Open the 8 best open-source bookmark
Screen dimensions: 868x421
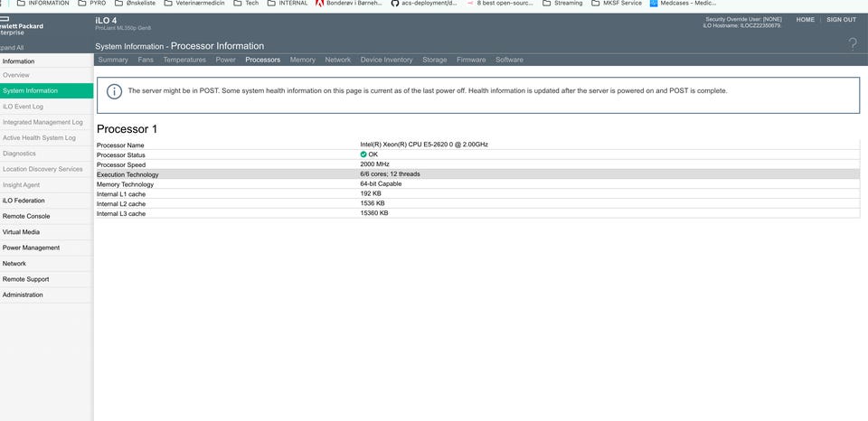coord(500,3)
